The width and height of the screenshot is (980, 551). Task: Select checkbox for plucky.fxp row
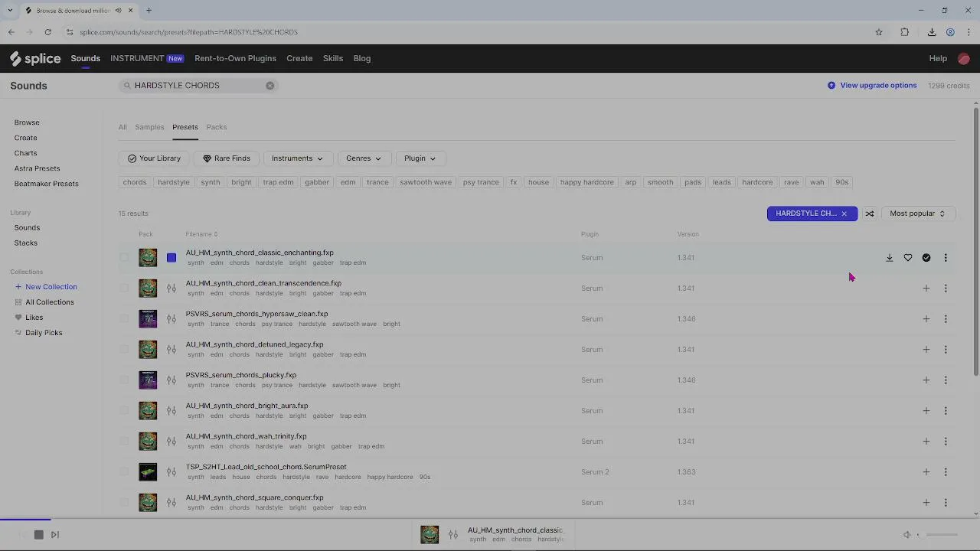[124, 380]
